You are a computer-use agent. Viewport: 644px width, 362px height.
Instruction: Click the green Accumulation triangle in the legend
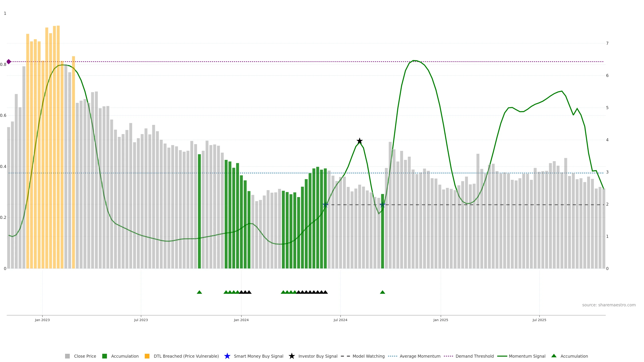pos(554,356)
